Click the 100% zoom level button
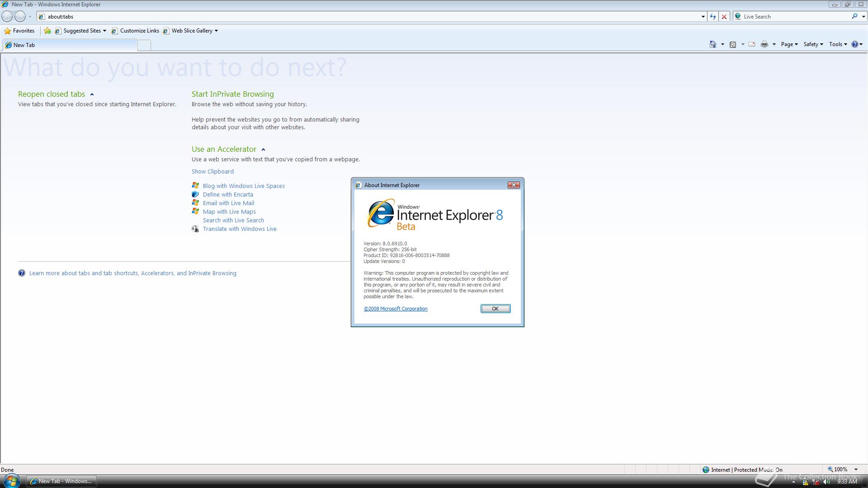868x488 pixels. pos(838,469)
